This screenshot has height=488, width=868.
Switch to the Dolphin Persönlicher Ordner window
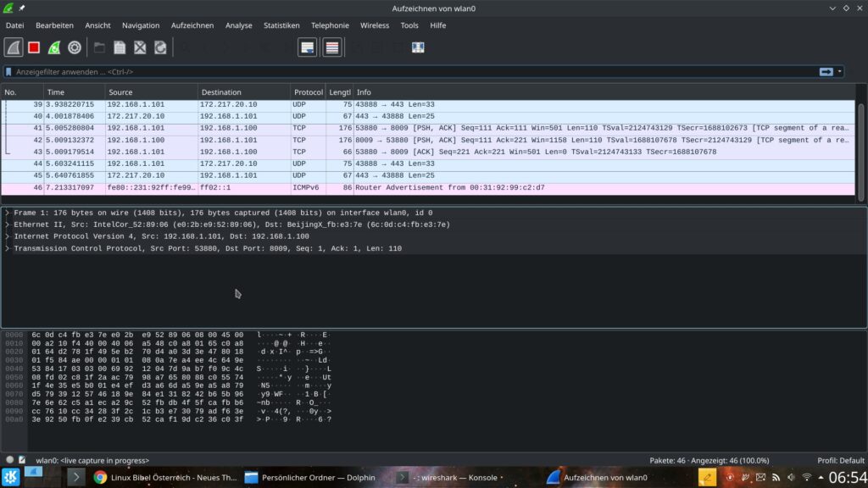pyautogui.click(x=310, y=478)
